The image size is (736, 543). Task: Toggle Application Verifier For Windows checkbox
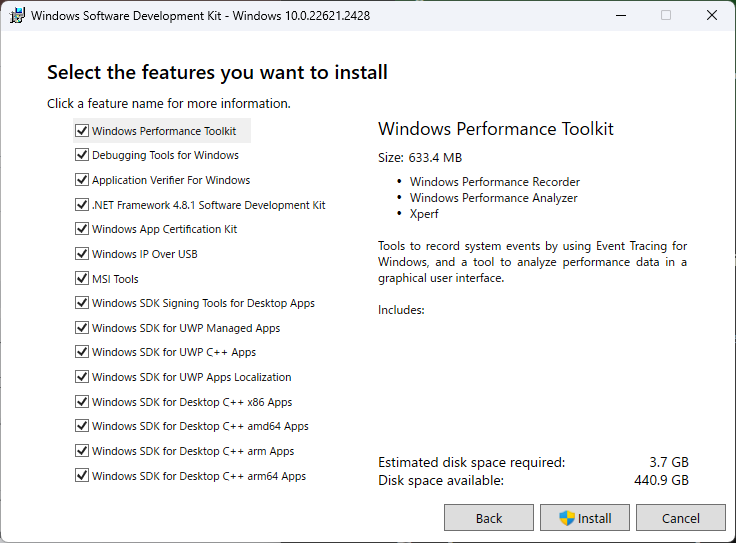[x=82, y=180]
